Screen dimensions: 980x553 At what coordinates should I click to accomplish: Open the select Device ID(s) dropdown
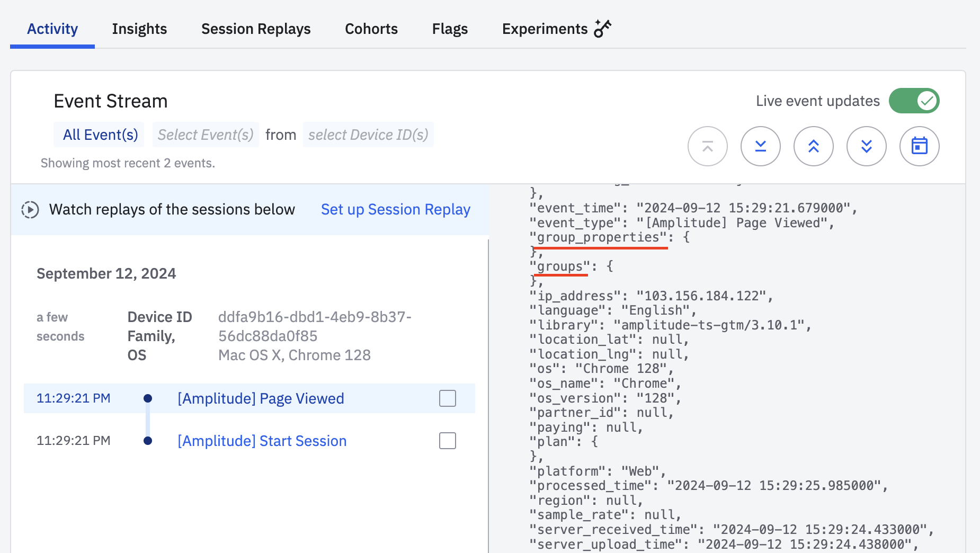[x=368, y=135]
